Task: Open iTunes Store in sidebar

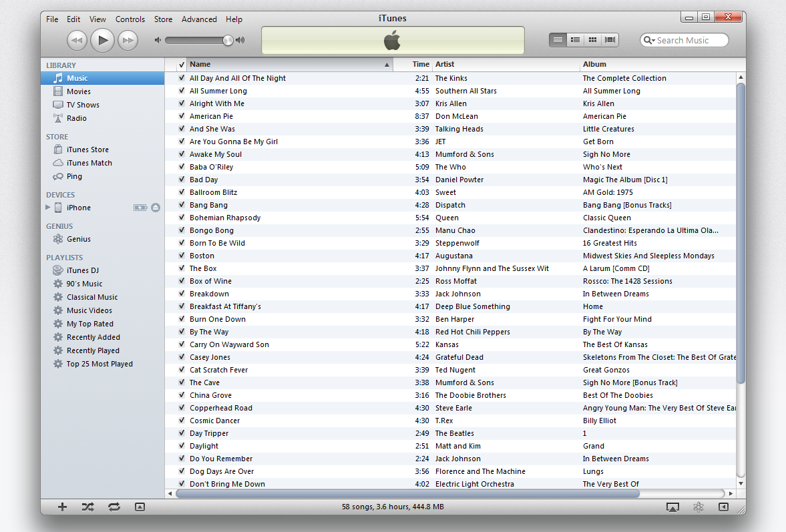Action: (x=87, y=150)
